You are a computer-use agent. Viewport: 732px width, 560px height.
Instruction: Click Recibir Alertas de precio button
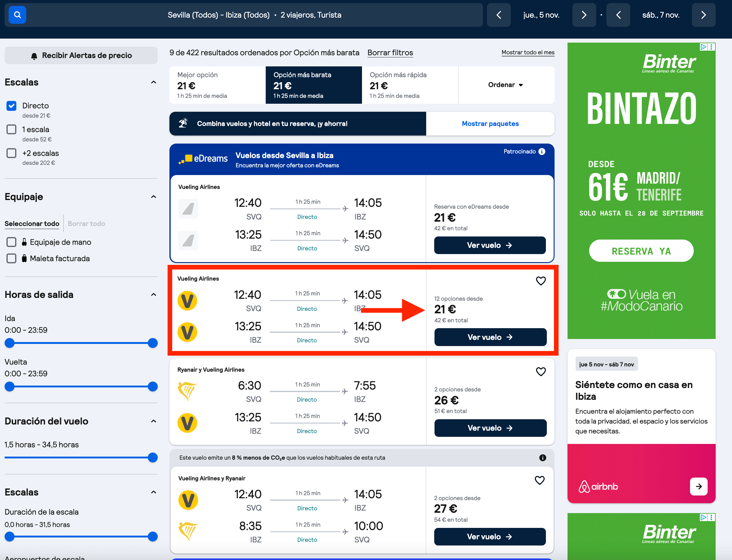pos(81,55)
